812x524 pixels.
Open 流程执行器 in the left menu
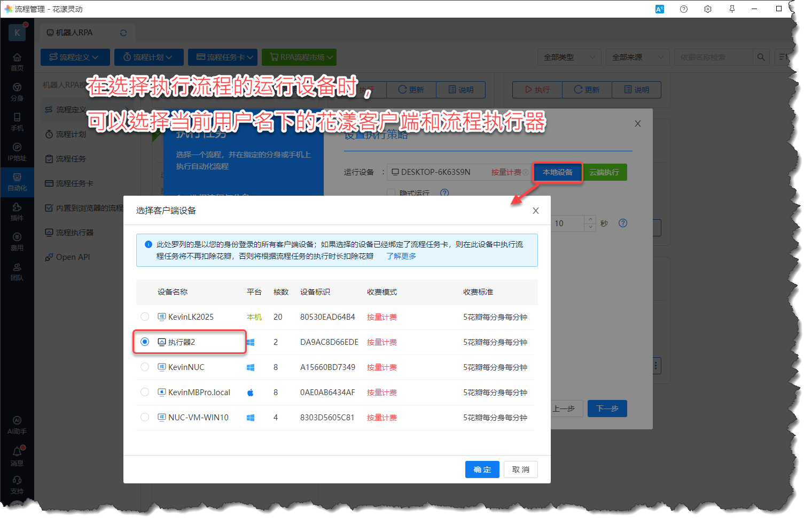point(74,233)
